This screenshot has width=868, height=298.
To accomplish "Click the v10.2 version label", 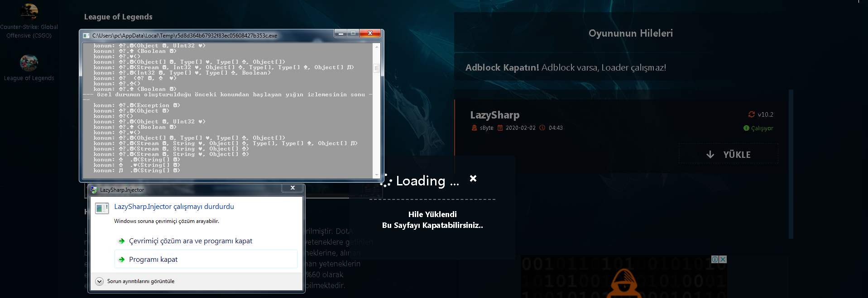I will pyautogui.click(x=765, y=114).
